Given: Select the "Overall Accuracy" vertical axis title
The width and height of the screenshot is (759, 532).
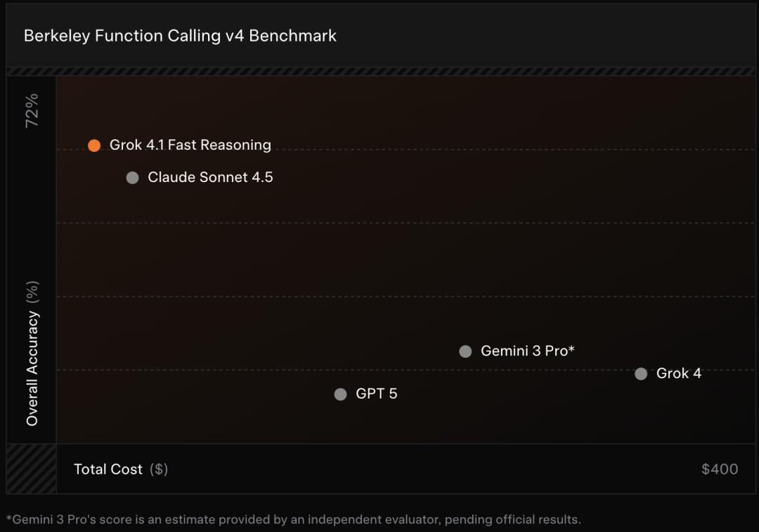Looking at the screenshot, I should pyautogui.click(x=32, y=368).
